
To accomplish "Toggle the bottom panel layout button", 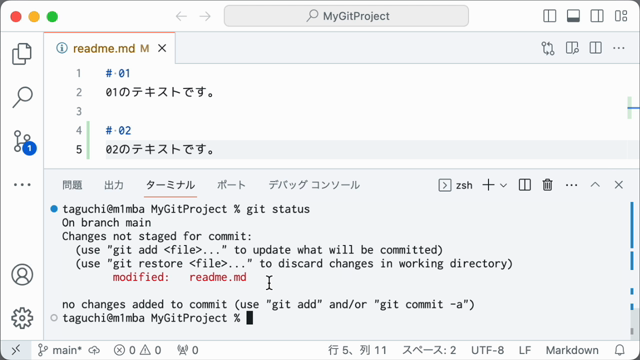I will [573, 16].
